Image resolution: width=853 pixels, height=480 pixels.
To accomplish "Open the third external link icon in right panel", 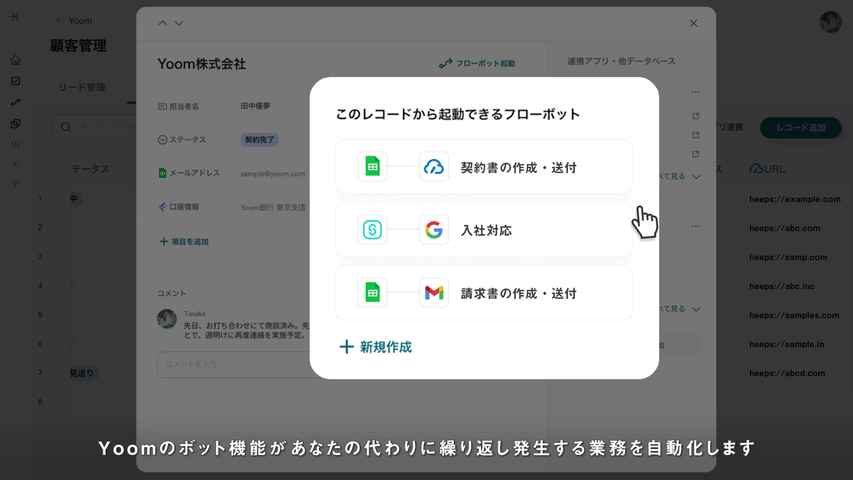I will 695,154.
